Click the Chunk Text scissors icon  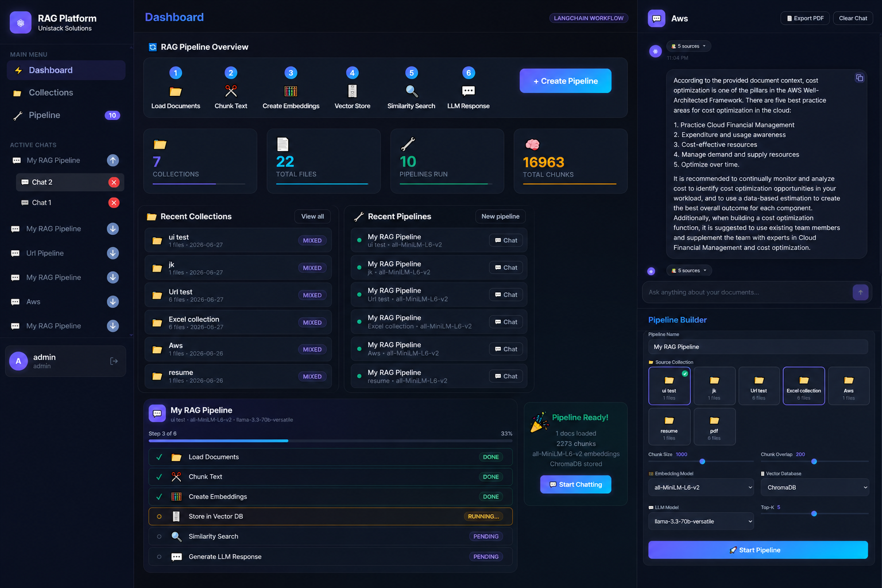point(231,91)
